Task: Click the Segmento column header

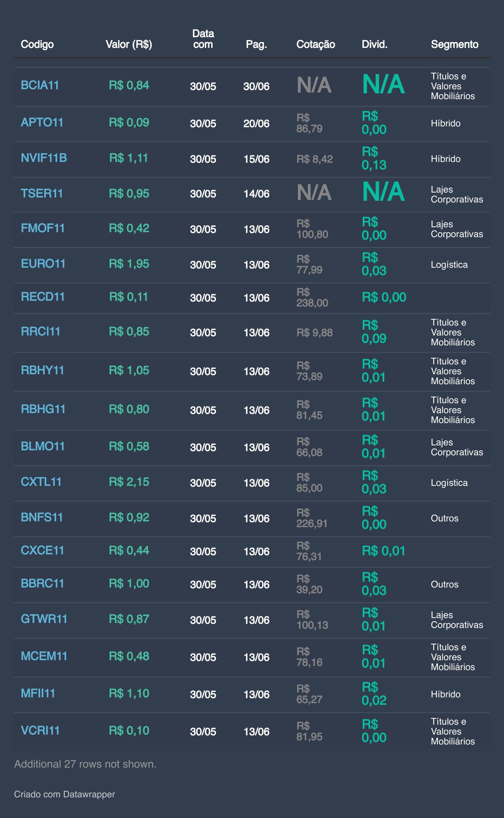Action: [x=454, y=44]
